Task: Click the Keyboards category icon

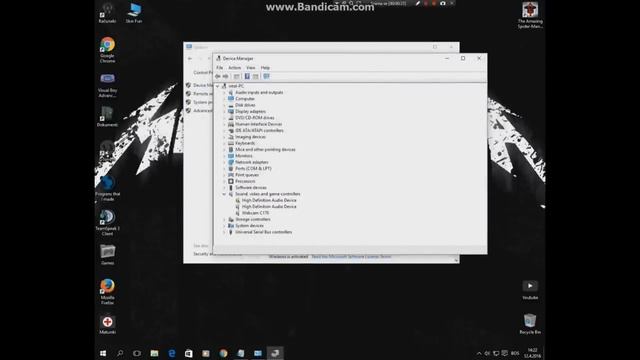Action: point(231,143)
